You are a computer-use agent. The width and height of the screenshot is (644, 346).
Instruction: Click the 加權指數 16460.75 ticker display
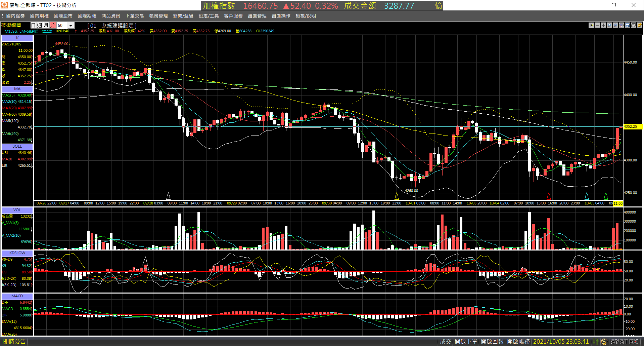[x=240, y=6]
